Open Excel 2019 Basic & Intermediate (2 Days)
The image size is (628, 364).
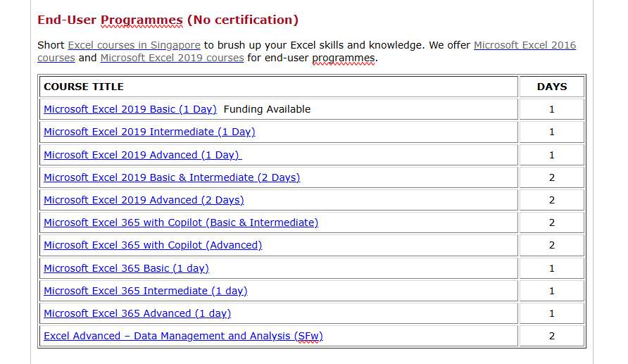point(172,177)
